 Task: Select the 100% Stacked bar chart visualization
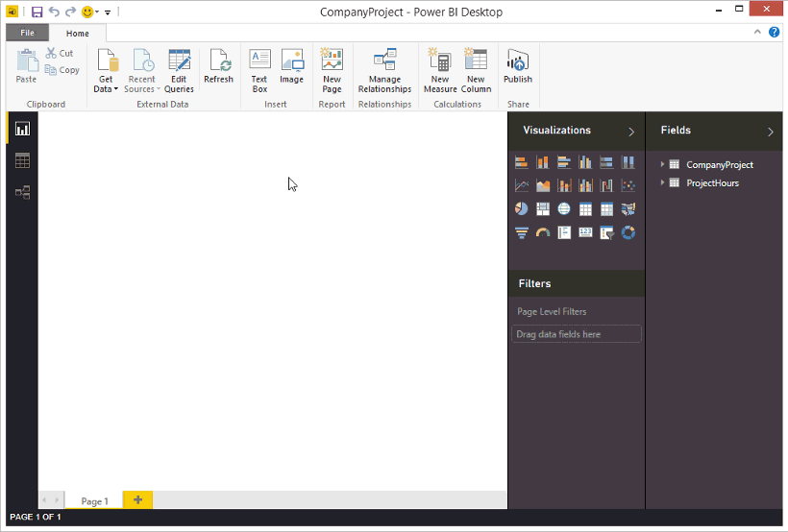coord(606,162)
